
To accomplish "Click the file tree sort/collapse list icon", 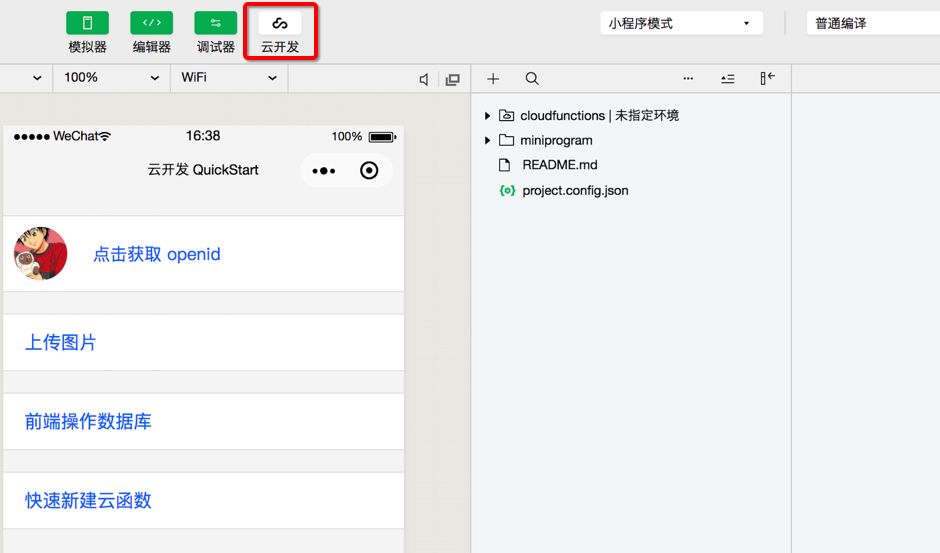I will point(728,79).
